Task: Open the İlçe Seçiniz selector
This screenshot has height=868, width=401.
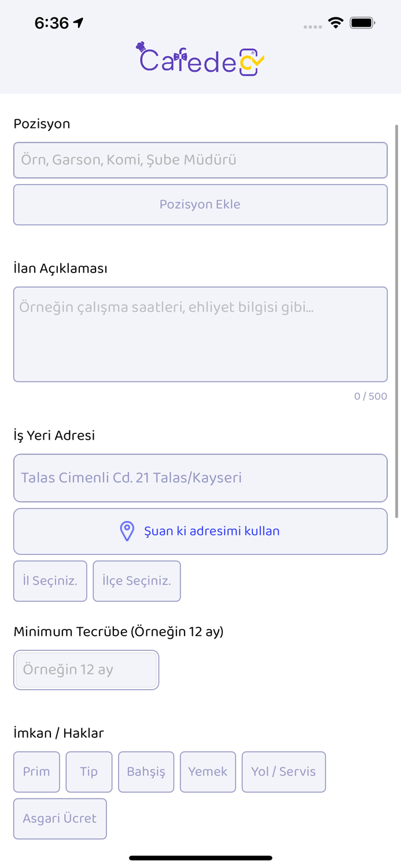Action: pyautogui.click(x=137, y=581)
